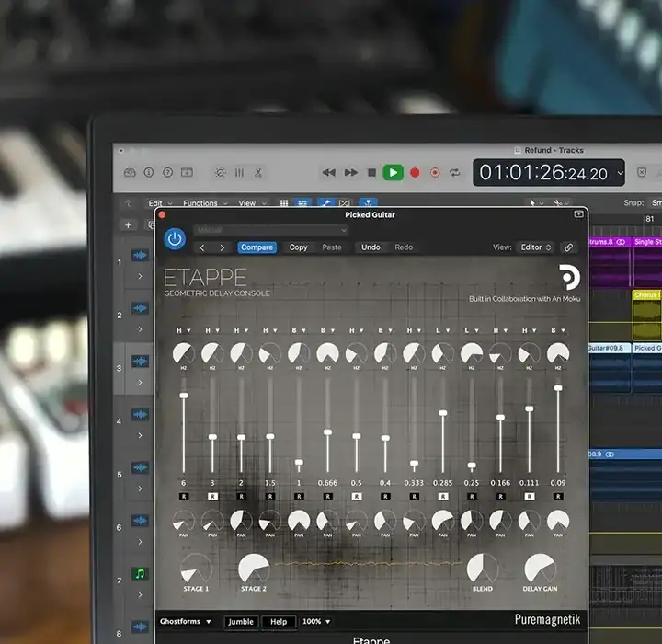
Task: Click the Undo button in plugin header
Action: (x=371, y=247)
